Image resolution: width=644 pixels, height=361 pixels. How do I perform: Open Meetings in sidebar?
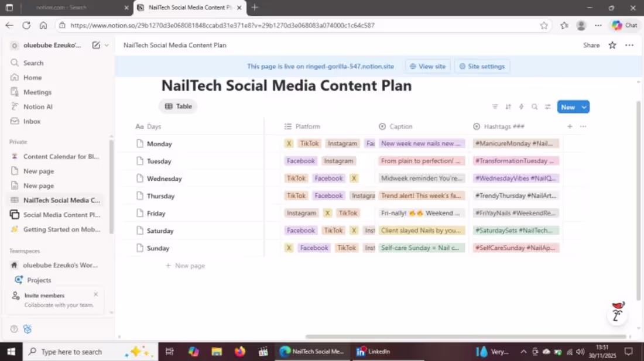(x=37, y=92)
